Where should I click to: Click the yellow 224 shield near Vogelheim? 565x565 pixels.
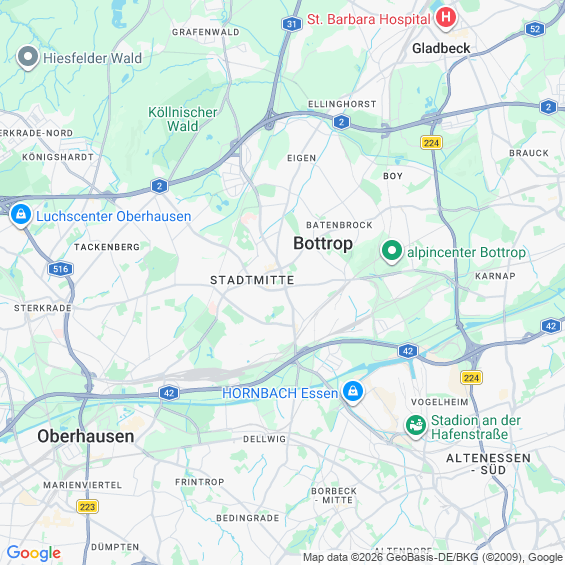pos(471,378)
